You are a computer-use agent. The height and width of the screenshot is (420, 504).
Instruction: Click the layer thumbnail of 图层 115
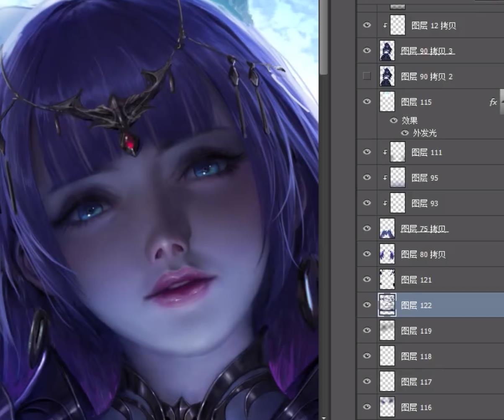tap(387, 102)
